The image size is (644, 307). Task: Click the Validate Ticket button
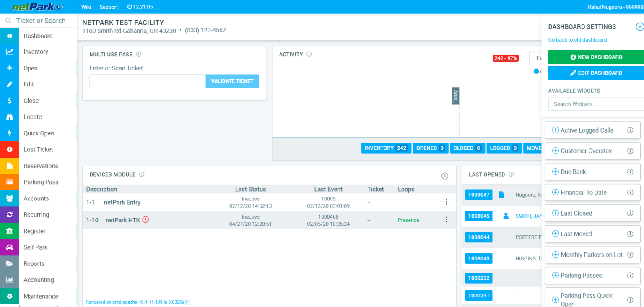[232, 81]
